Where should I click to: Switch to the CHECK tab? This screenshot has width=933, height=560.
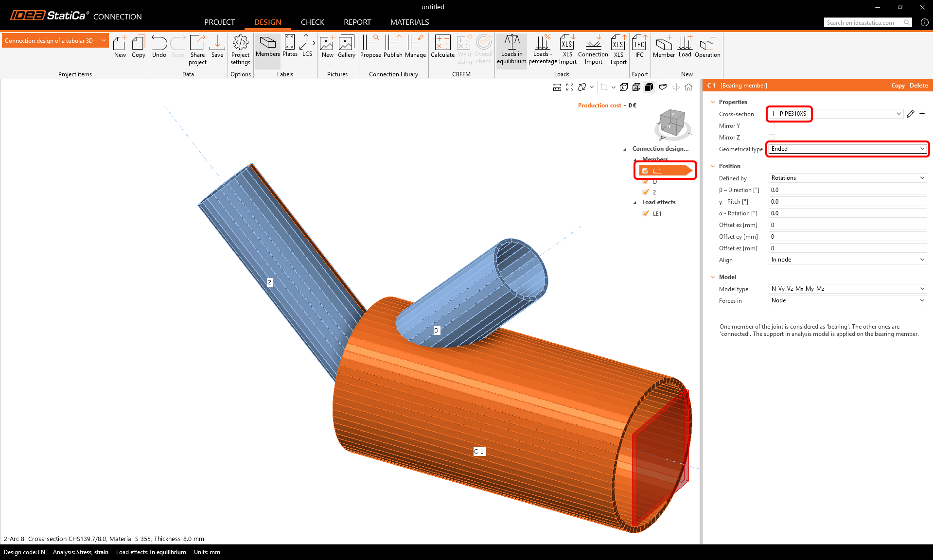click(312, 22)
